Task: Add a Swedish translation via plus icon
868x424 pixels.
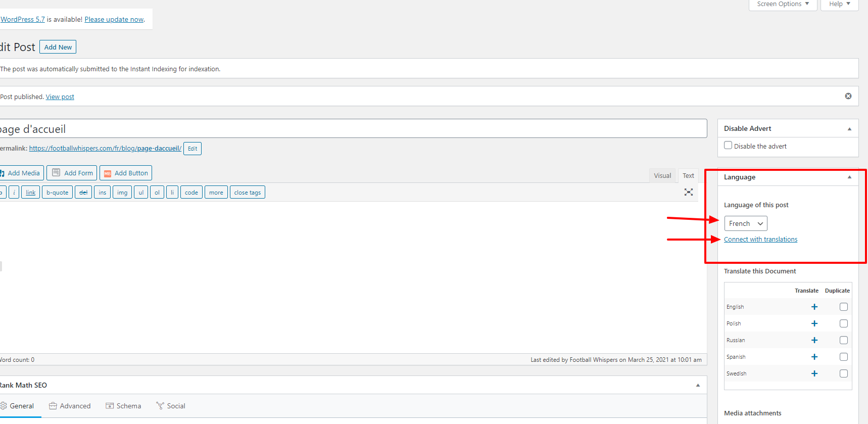Action: tap(814, 373)
